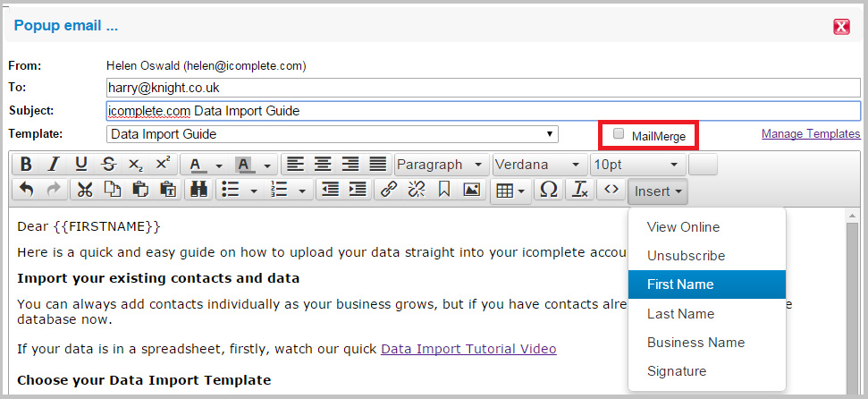The width and height of the screenshot is (868, 399).
Task: Insert a bulleted list
Action: (x=231, y=190)
